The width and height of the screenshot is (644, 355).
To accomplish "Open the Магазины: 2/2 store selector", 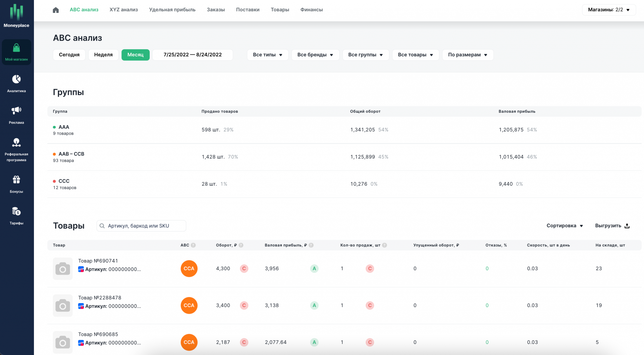I will pyautogui.click(x=609, y=10).
